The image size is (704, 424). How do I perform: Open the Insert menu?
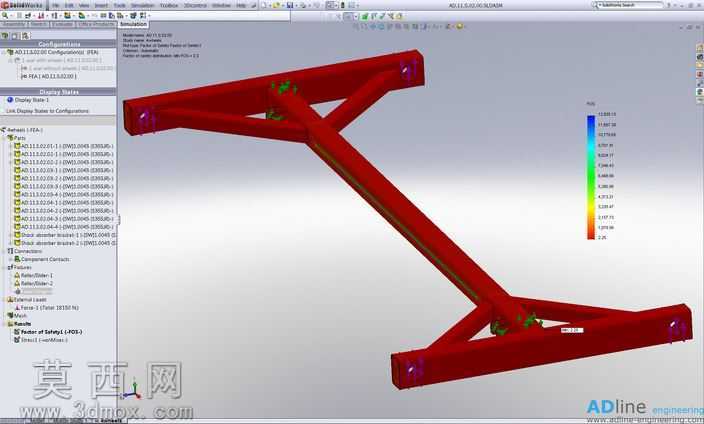point(101,5)
